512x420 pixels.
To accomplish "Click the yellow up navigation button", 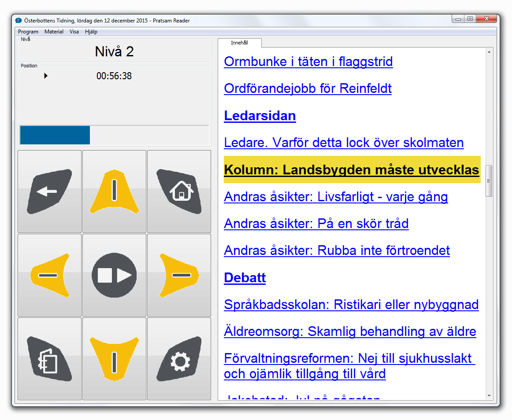I will tap(114, 192).
